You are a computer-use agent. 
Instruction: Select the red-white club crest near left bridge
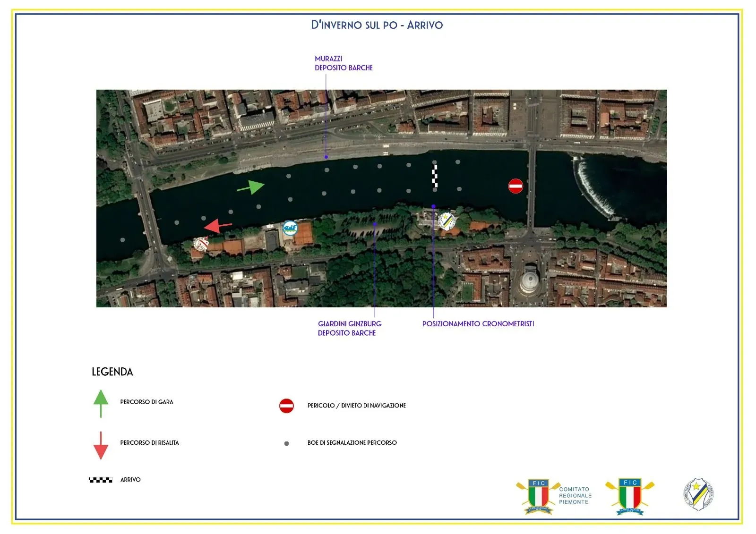coord(201,244)
